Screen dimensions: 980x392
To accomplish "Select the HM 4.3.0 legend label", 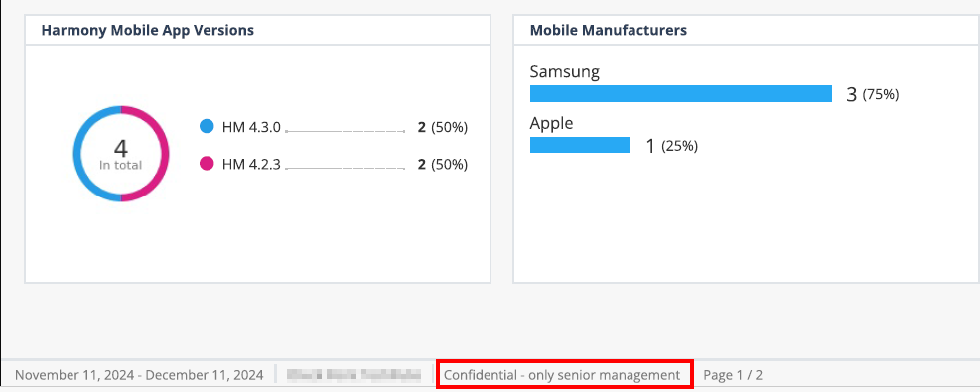I will coord(251,127).
